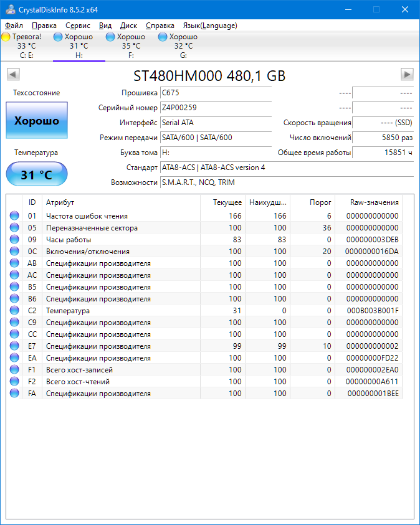This screenshot has width=420, height=525.
Task: Click the Хорошо health status button
Action: [x=37, y=121]
